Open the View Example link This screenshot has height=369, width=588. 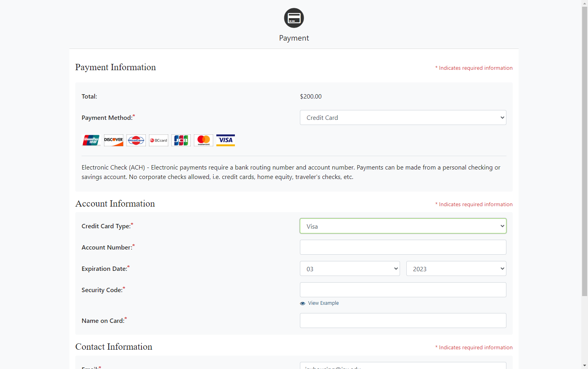(x=323, y=303)
